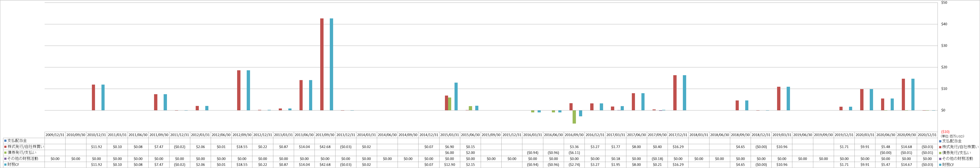Click $14.67 in the 財務CF row
Screen dimensions: 980x168
pos(906,164)
